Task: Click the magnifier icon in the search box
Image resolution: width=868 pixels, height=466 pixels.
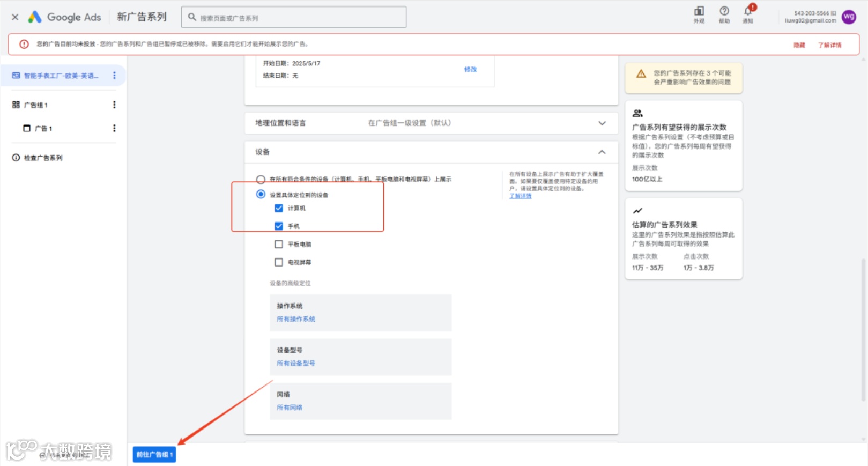Action: click(192, 17)
